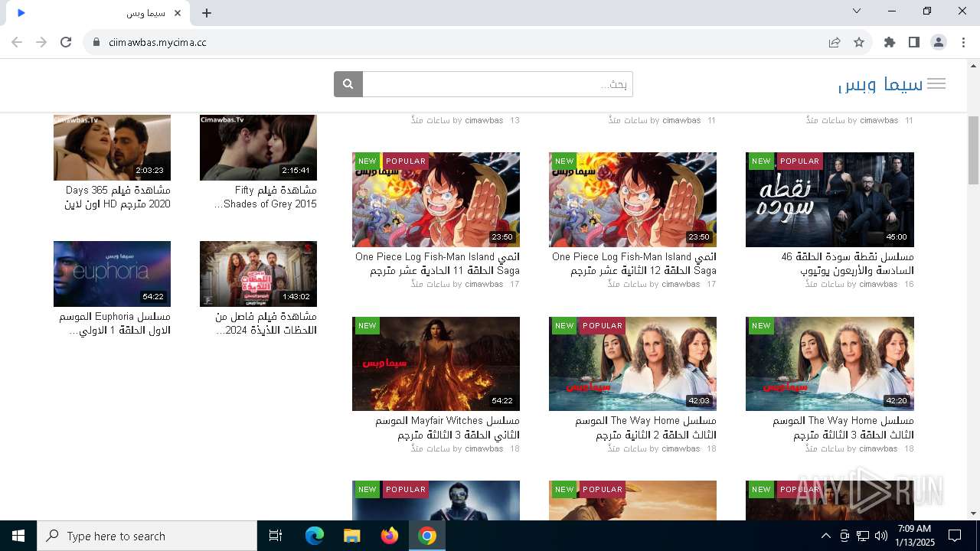
Task: Open the Euphoria series thumbnail
Action: point(112,274)
